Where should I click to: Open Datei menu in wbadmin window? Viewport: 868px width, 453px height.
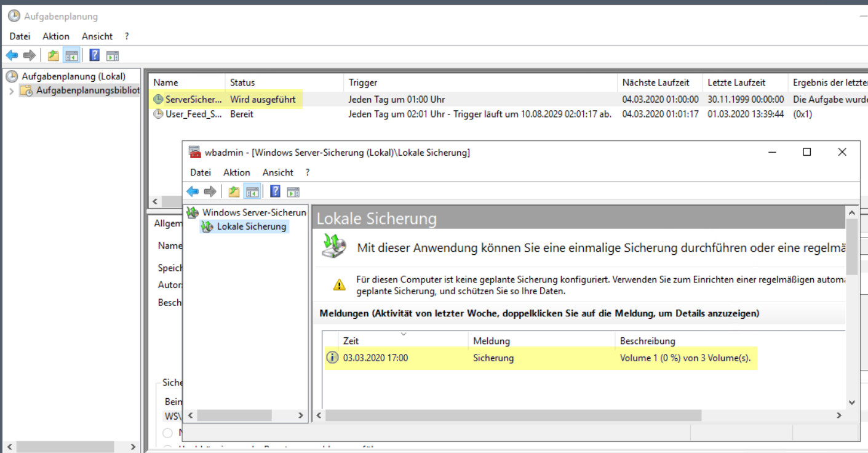coord(201,172)
